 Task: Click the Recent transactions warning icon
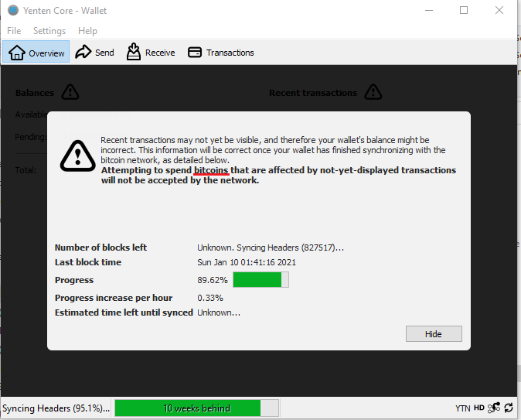(373, 92)
